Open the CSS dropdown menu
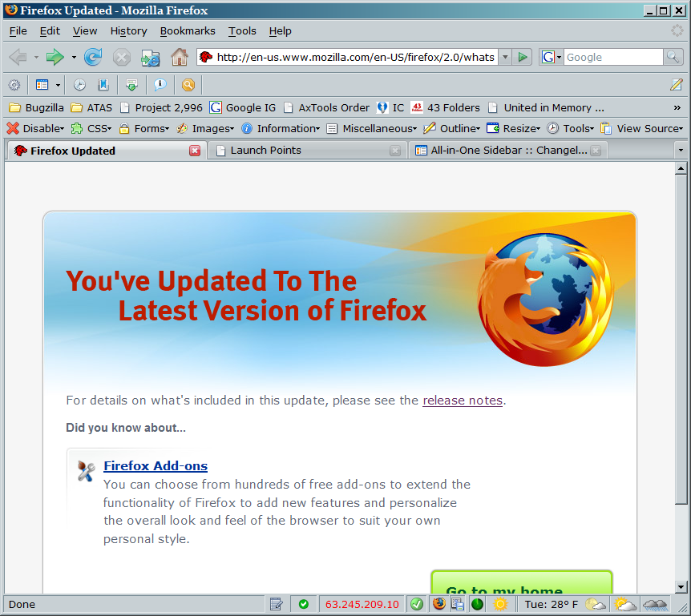The image size is (691, 616). (91, 129)
